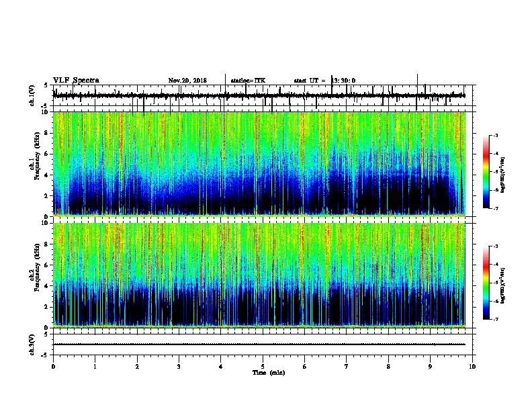Click the "-7" tick on the ch.1 color bar
This screenshot has width=532, height=411.
pyautogui.click(x=496, y=208)
